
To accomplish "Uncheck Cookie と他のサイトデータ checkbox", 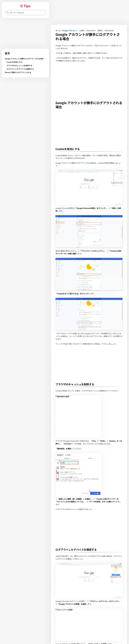I will (58, 473).
